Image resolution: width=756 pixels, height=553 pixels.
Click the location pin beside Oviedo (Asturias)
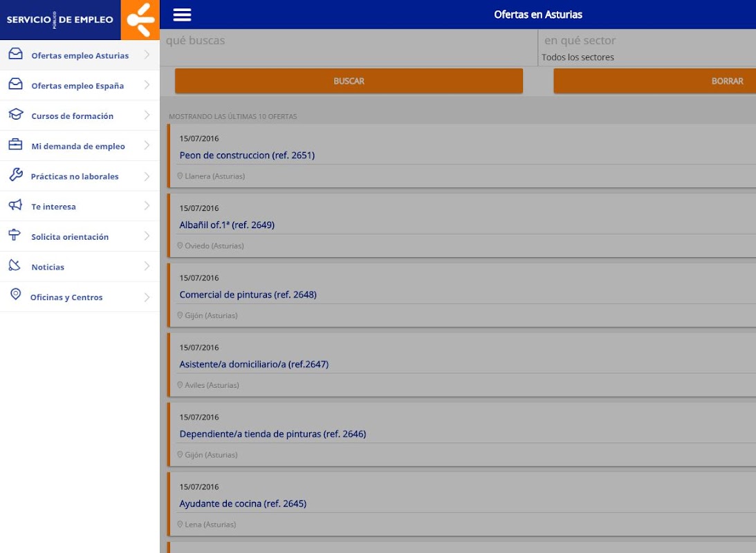tap(180, 245)
